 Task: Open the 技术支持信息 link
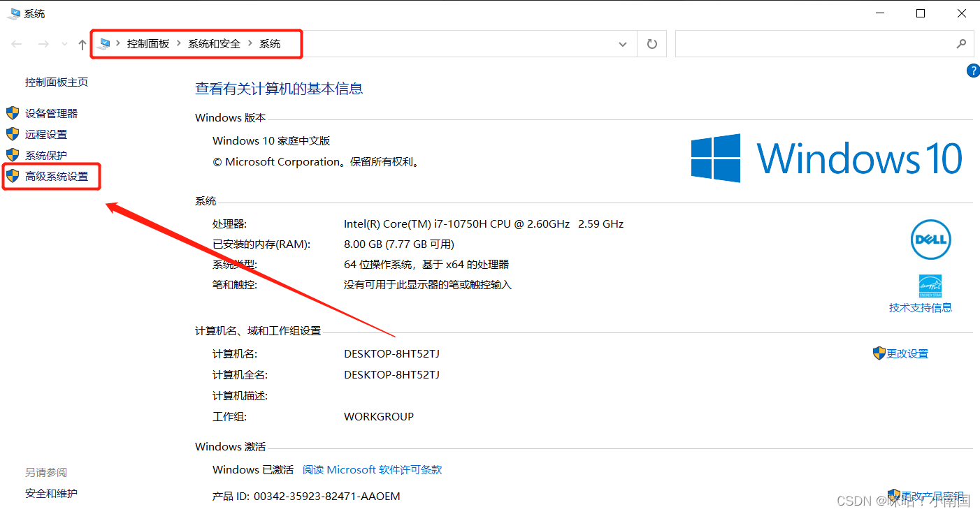(921, 307)
